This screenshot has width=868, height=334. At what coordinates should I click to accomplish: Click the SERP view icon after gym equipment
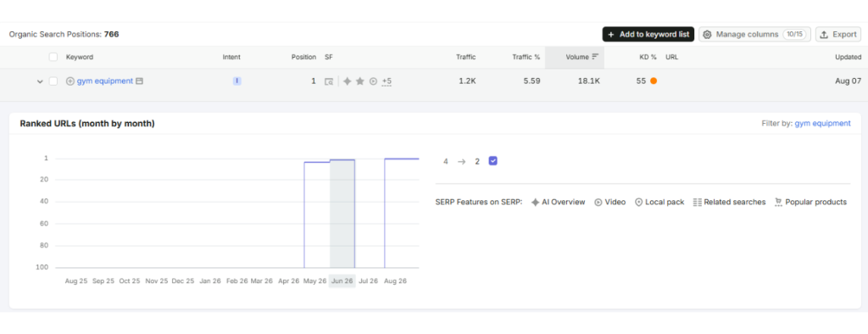click(140, 81)
